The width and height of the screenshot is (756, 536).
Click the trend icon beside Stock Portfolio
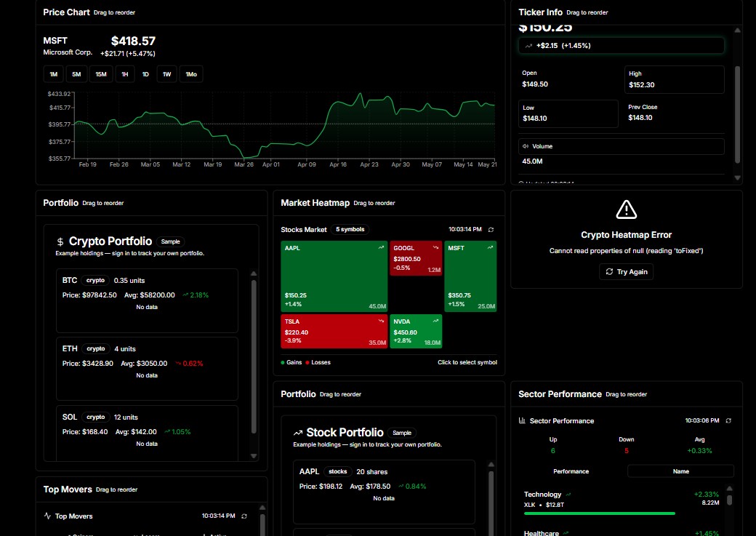[x=298, y=433]
